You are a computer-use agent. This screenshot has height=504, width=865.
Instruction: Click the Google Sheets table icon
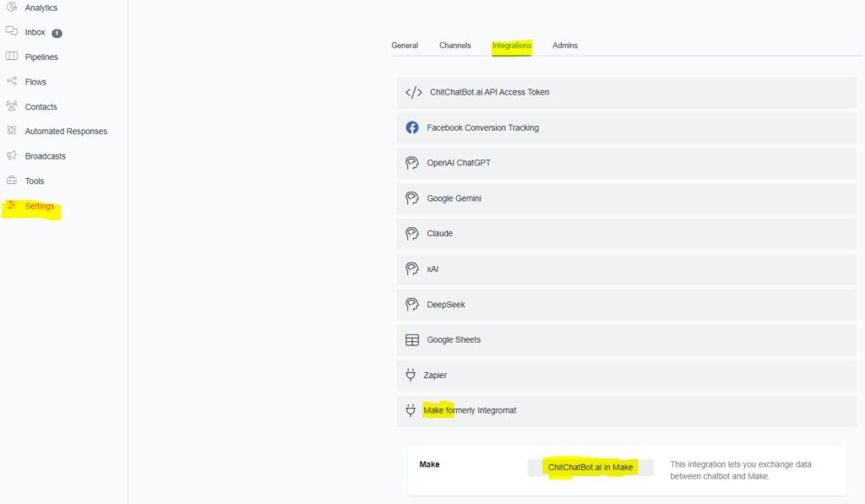coord(412,339)
